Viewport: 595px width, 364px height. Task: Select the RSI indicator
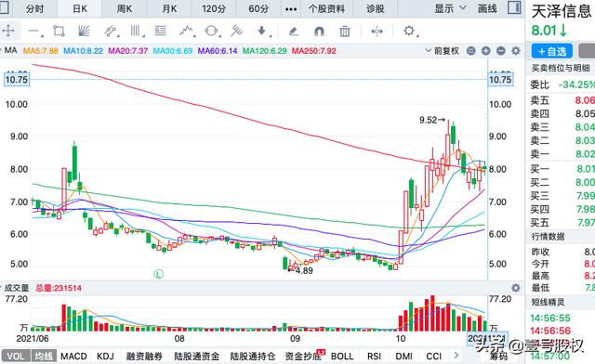[x=374, y=357]
